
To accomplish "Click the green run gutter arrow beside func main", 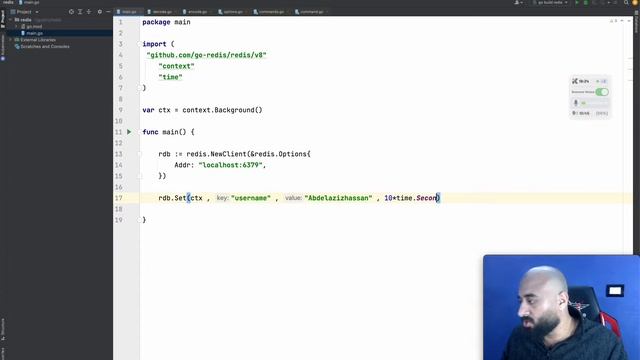I will [x=129, y=132].
